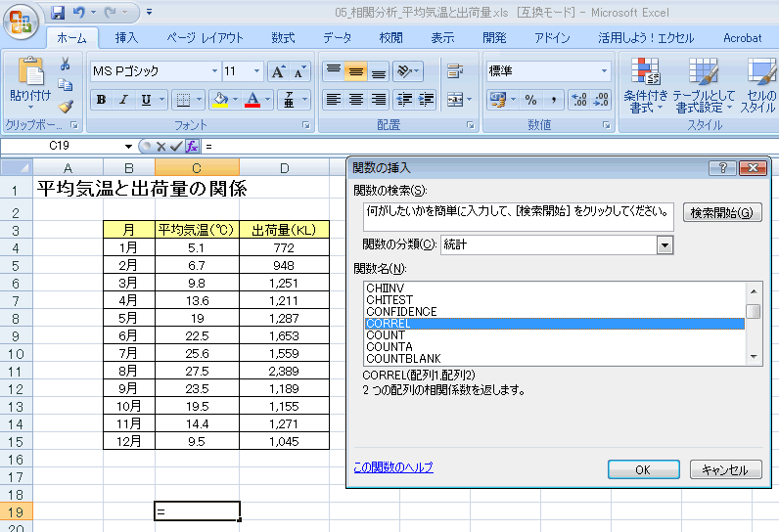
Task: Open the function category dropdown
Action: pos(665,244)
